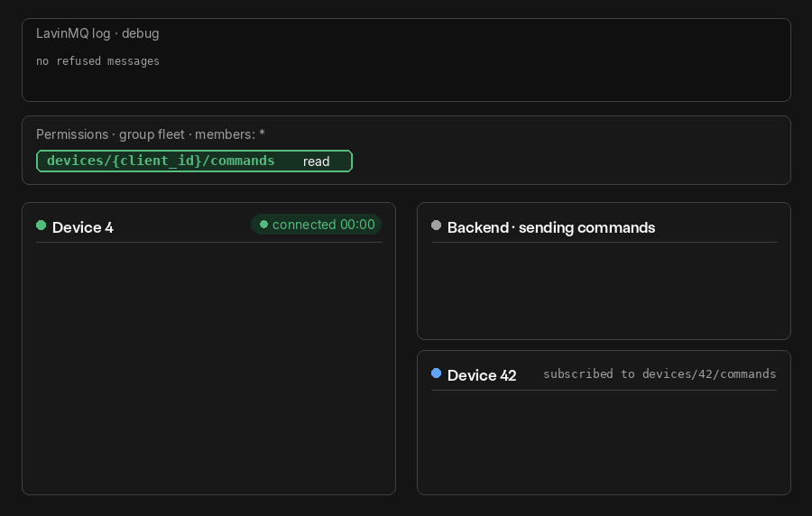
Task: Click the gray dot beside Backend
Action: click(436, 226)
